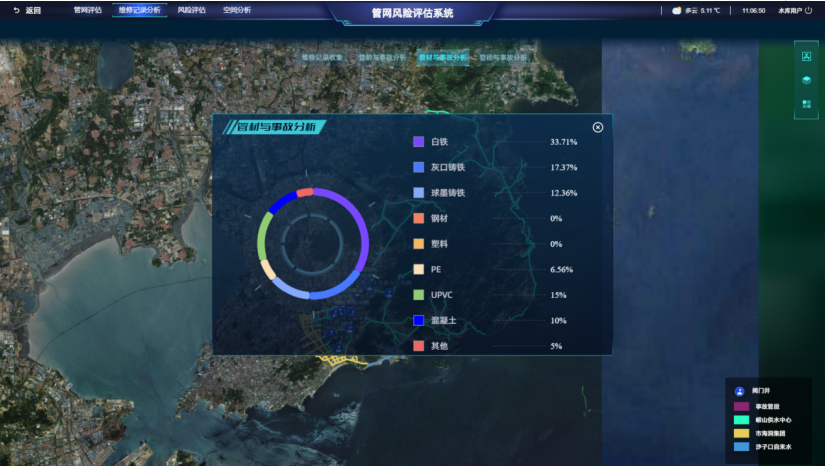This screenshot has height=466, width=825.
Task: Click the mint 崂山供水中心 map legend swatch
Action: (741, 420)
